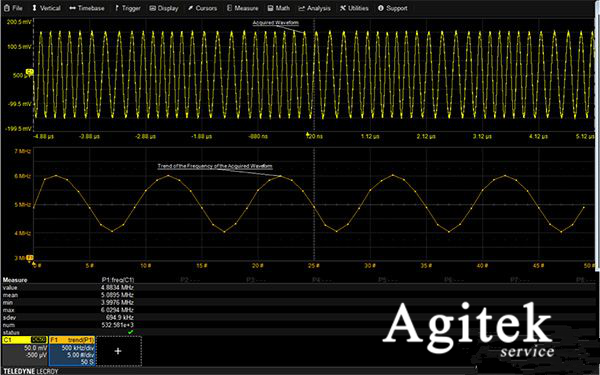Open the Trigger menu
The width and height of the screenshot is (600, 375).
[x=128, y=8]
